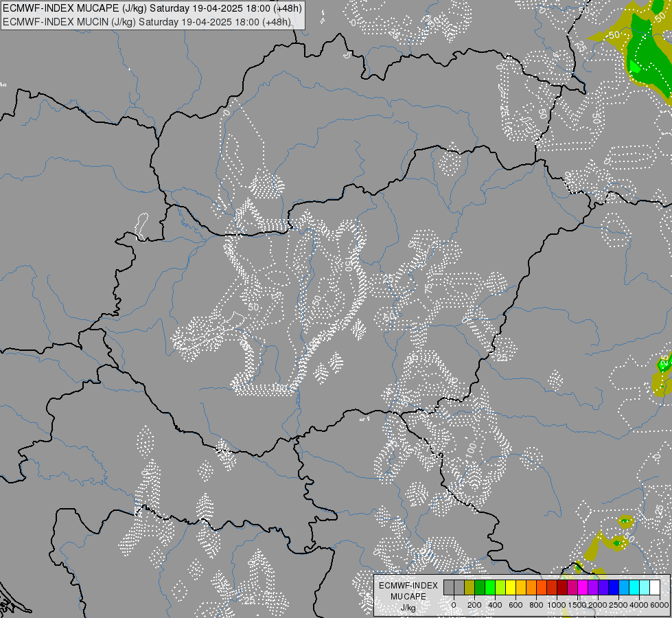Click the elongated Lake Balaton outline
672x618 pixels.
(x=210, y=332)
